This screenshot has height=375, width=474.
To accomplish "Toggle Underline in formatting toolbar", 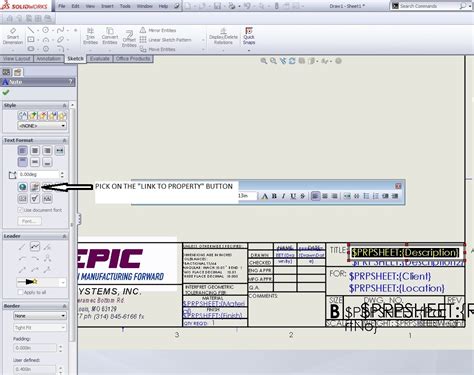I will [x=293, y=196].
